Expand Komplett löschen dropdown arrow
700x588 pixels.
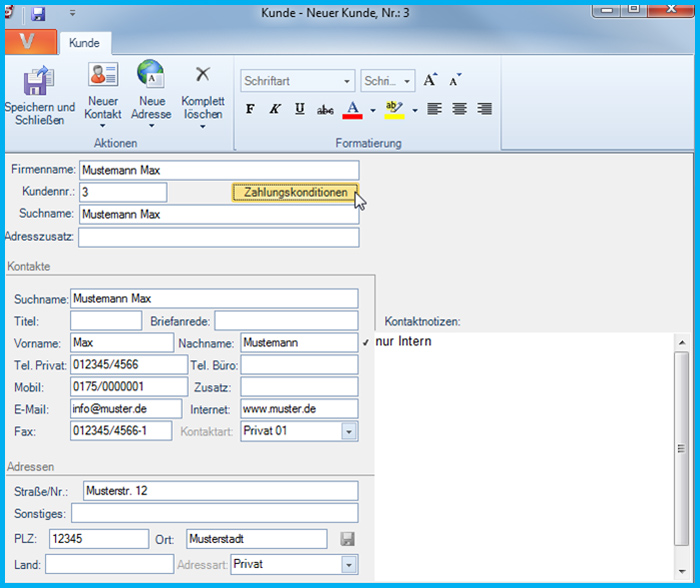(203, 127)
